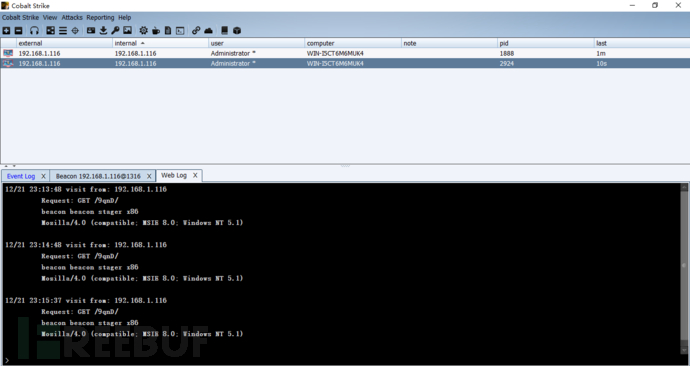Select the session row with pid 1888
690x366 pixels.
pos(345,53)
